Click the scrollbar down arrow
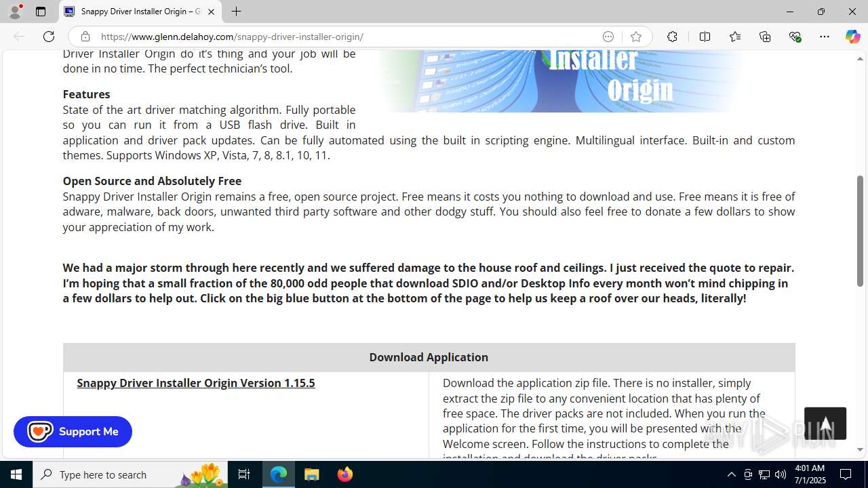868x488 pixels. (860, 449)
